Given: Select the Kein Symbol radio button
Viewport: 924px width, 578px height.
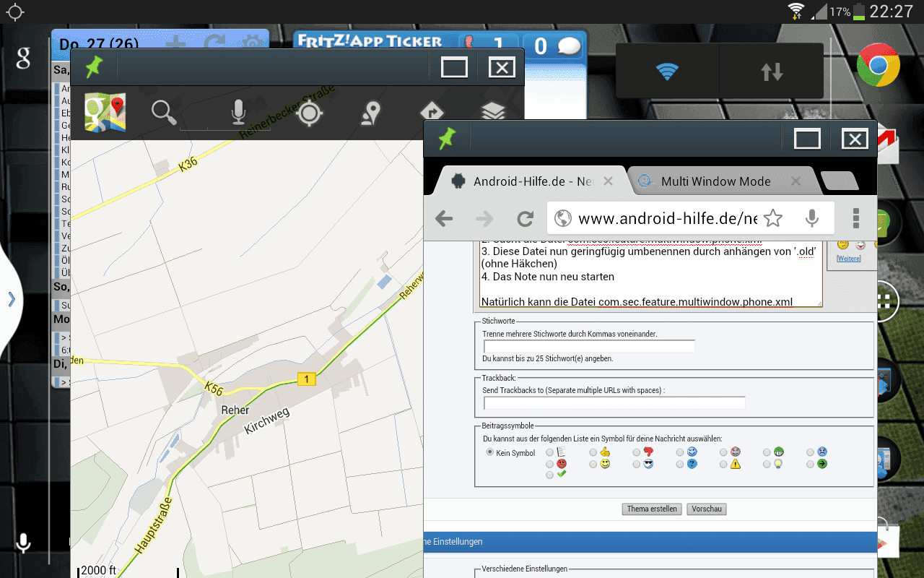Looking at the screenshot, I should pos(490,452).
